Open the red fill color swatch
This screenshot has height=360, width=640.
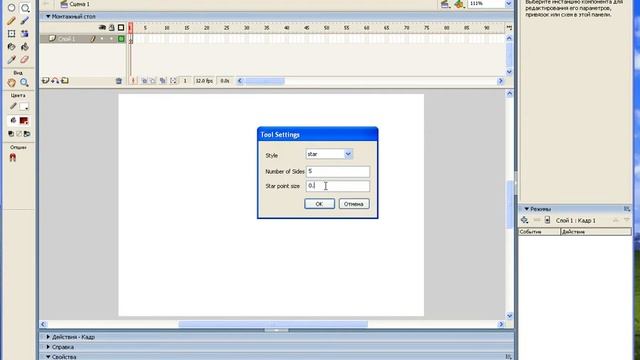24,120
